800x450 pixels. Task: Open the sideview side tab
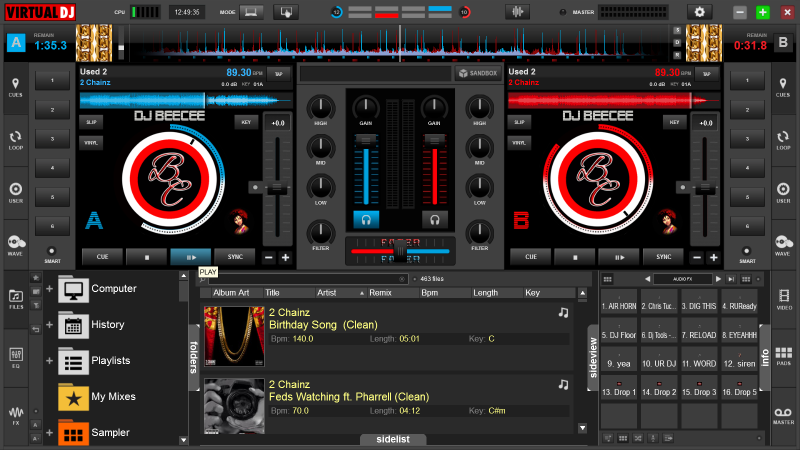pyautogui.click(x=592, y=358)
